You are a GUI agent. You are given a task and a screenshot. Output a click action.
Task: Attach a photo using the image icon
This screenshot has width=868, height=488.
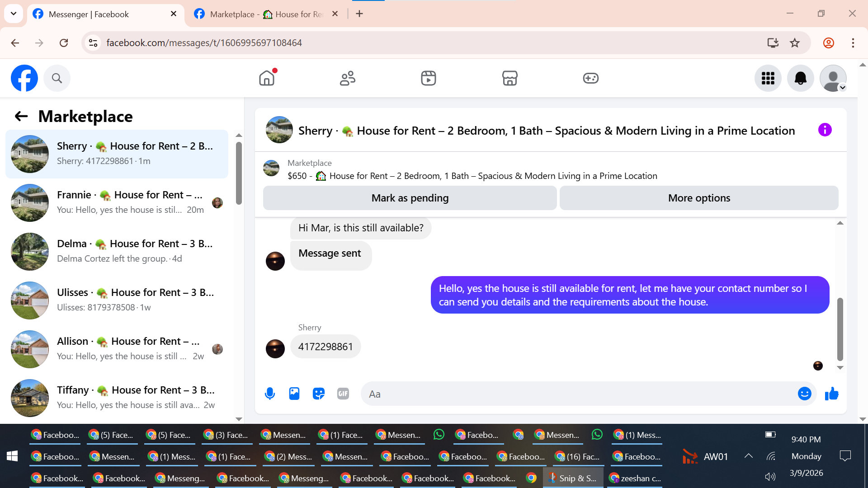click(294, 394)
